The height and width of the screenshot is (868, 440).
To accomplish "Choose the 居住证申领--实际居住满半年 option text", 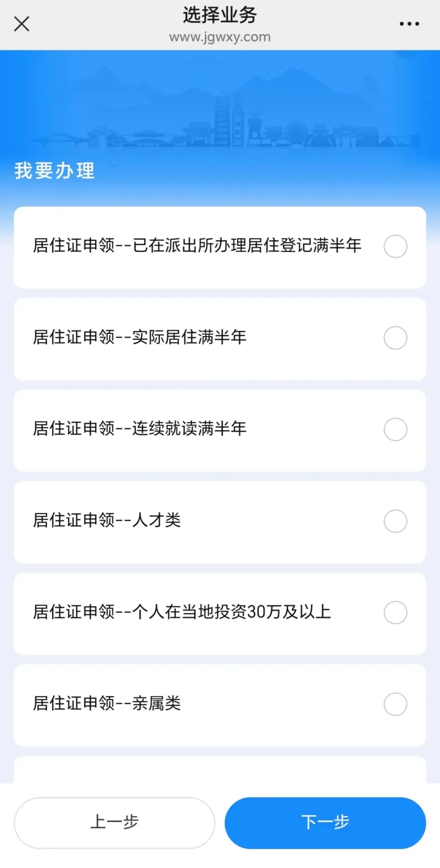I will 140,337.
